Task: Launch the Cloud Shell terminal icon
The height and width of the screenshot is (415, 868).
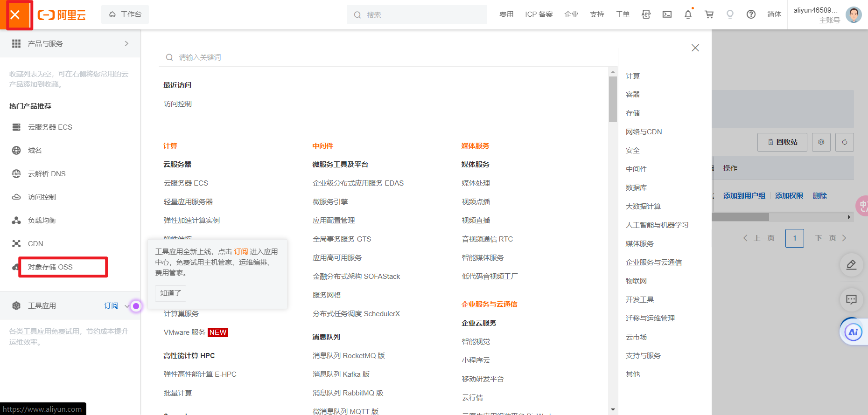Action: (x=667, y=14)
